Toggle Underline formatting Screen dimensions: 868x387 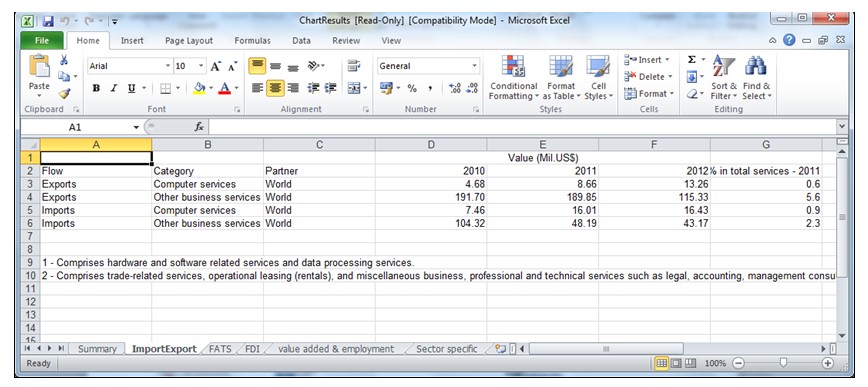pyautogui.click(x=131, y=88)
